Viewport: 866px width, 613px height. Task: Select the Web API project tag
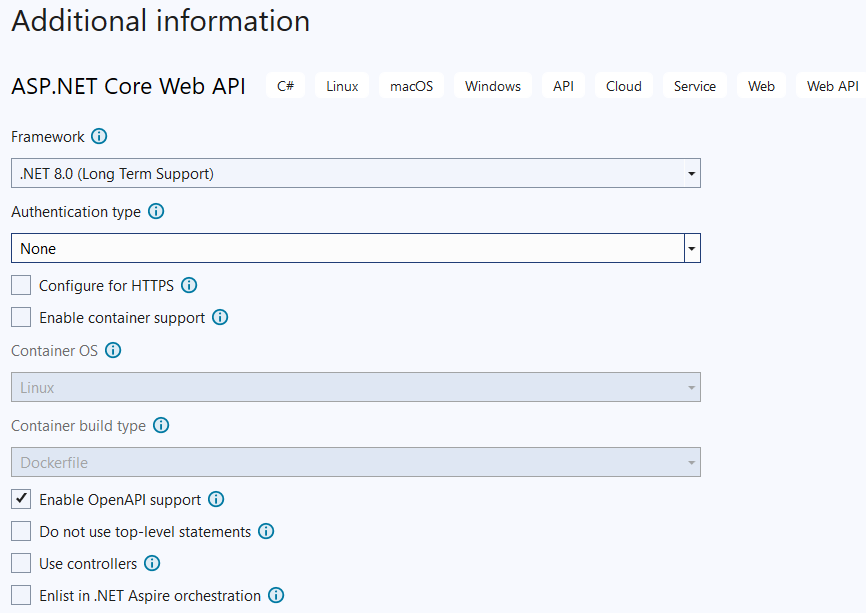[833, 86]
